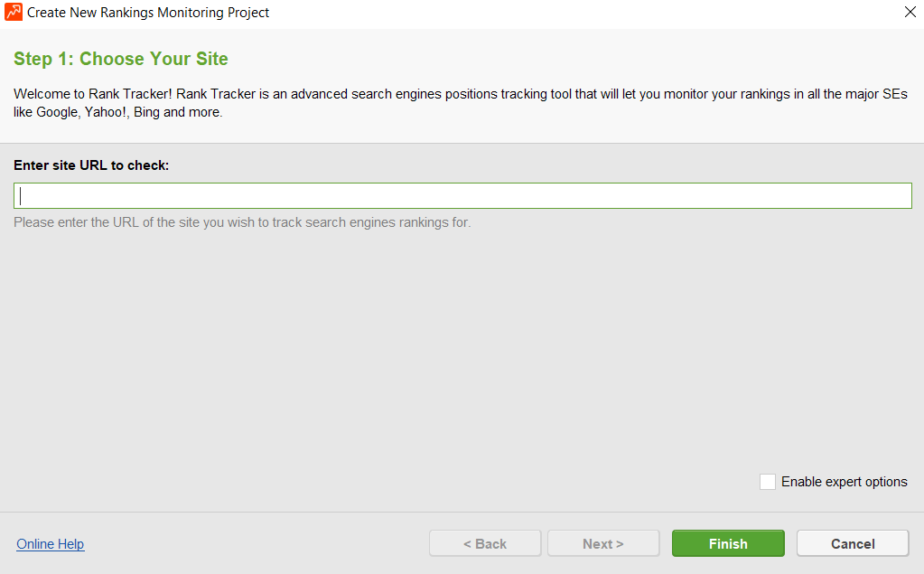Viewport: 924px width, 574px height.
Task: Close the Create New Rankings Monitoring dialog
Action: pyautogui.click(x=910, y=13)
